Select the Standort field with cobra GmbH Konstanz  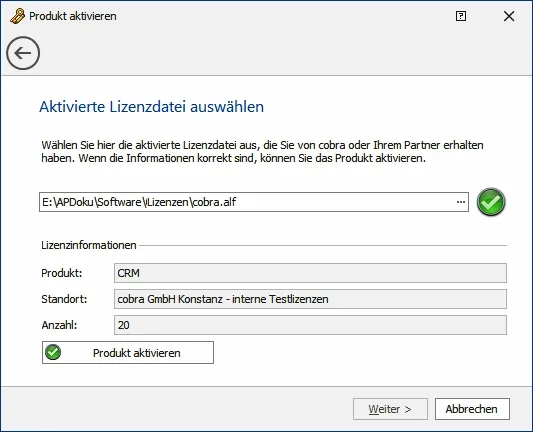(310, 299)
